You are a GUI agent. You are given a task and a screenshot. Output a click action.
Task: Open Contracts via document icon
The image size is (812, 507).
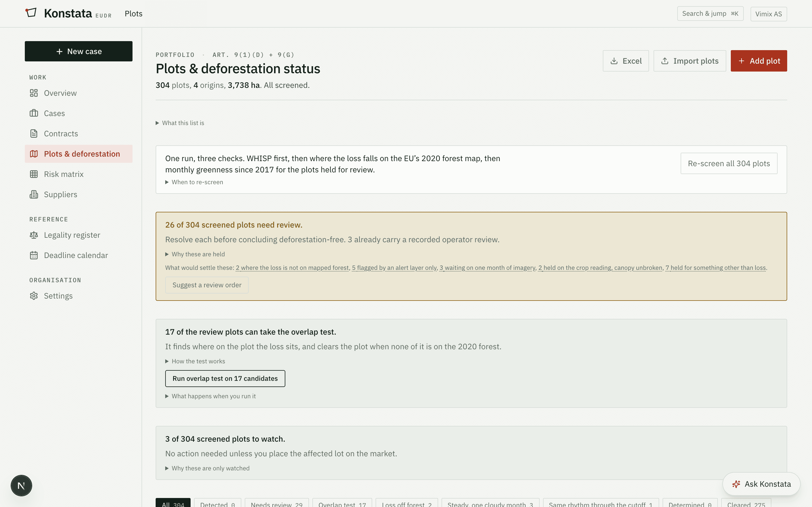pos(34,134)
